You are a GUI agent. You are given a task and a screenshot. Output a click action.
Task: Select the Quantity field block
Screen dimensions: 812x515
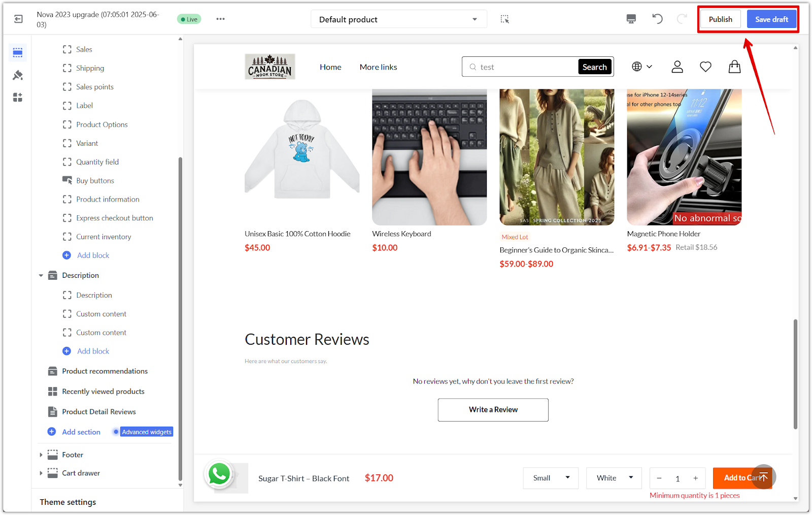pos(97,162)
